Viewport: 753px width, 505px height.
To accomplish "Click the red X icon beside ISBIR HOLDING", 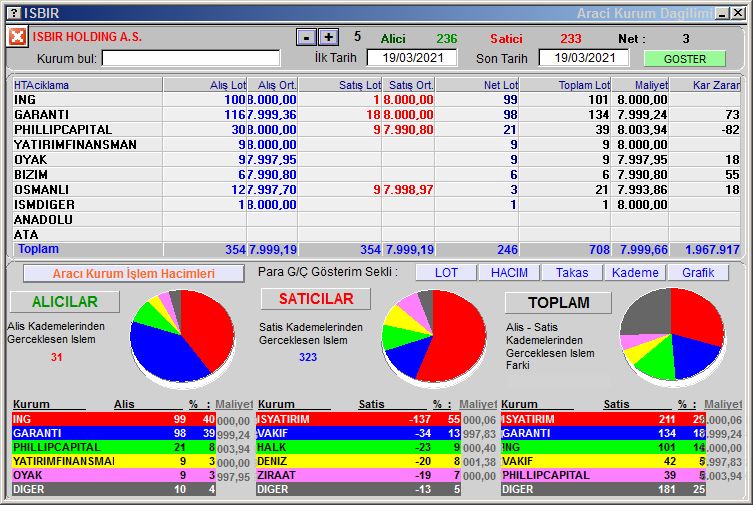I will click(17, 36).
